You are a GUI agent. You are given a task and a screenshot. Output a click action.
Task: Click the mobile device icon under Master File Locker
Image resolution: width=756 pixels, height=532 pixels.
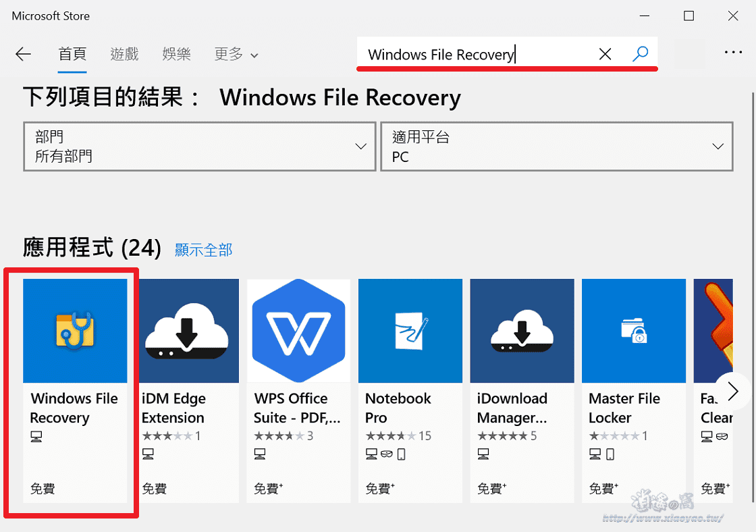click(610, 454)
